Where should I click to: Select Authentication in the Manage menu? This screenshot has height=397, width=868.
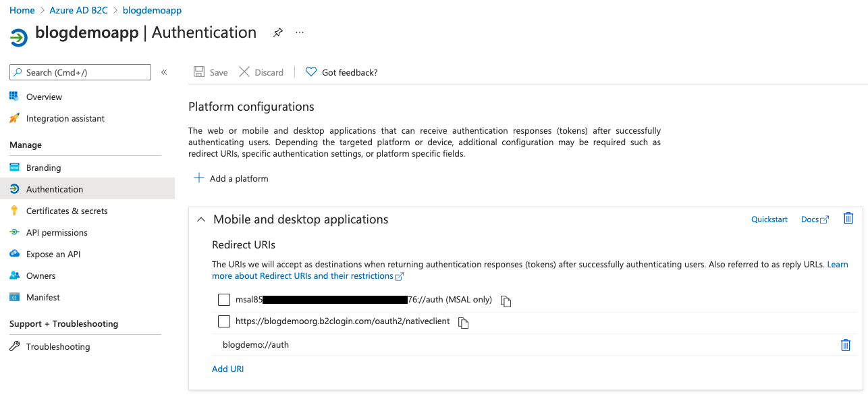(87, 189)
